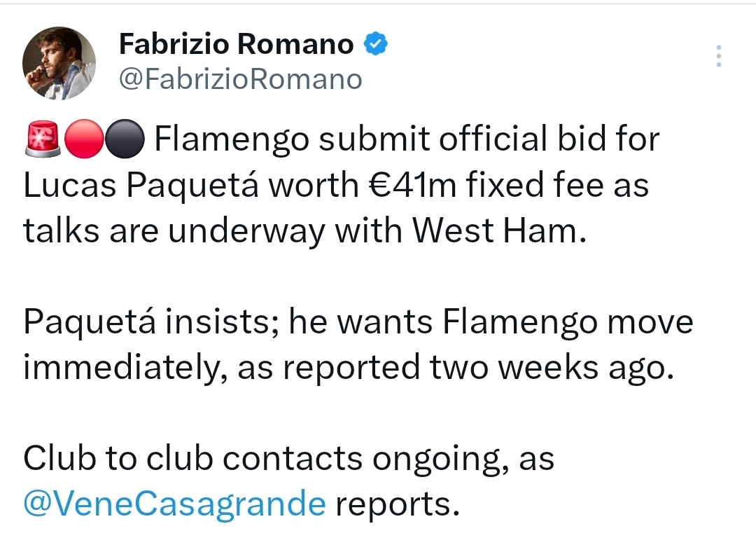Click the red circle emoji

pos(84,139)
